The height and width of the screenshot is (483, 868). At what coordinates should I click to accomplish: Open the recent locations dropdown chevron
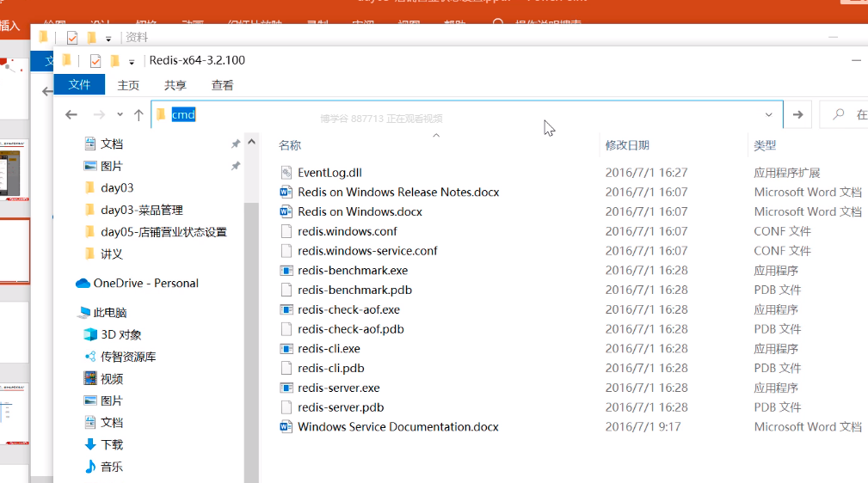(120, 114)
